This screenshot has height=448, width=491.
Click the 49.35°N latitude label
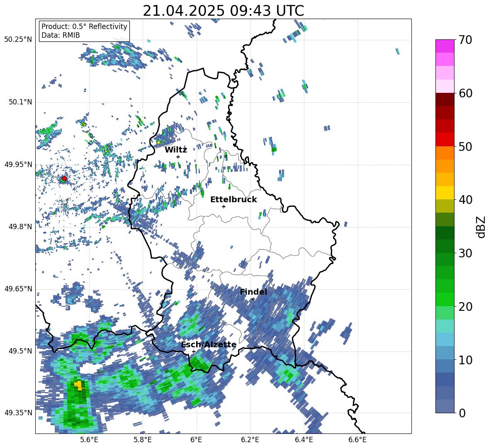pyautogui.click(x=18, y=413)
